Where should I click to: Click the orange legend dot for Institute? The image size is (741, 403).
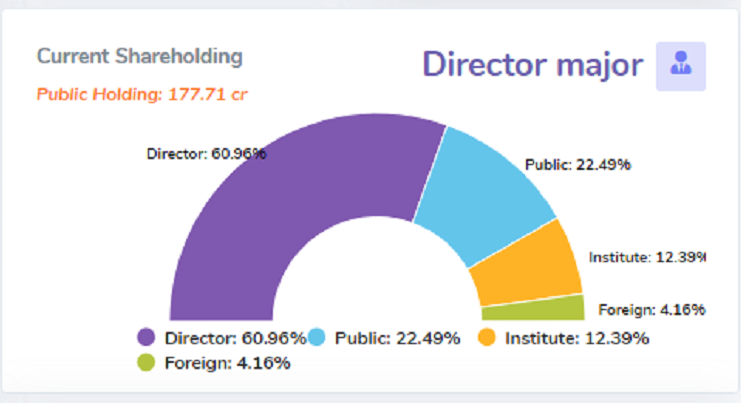[487, 338]
